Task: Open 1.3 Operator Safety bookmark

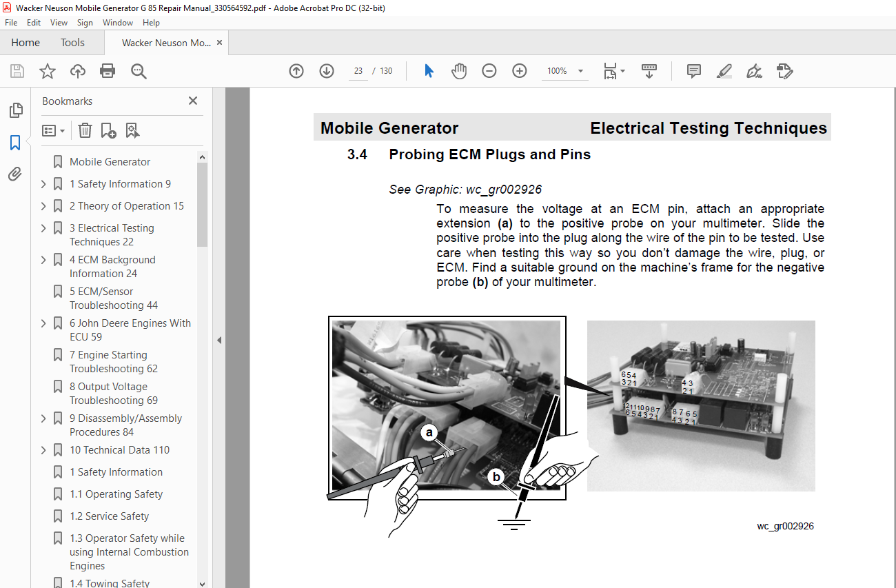Action: [129, 552]
